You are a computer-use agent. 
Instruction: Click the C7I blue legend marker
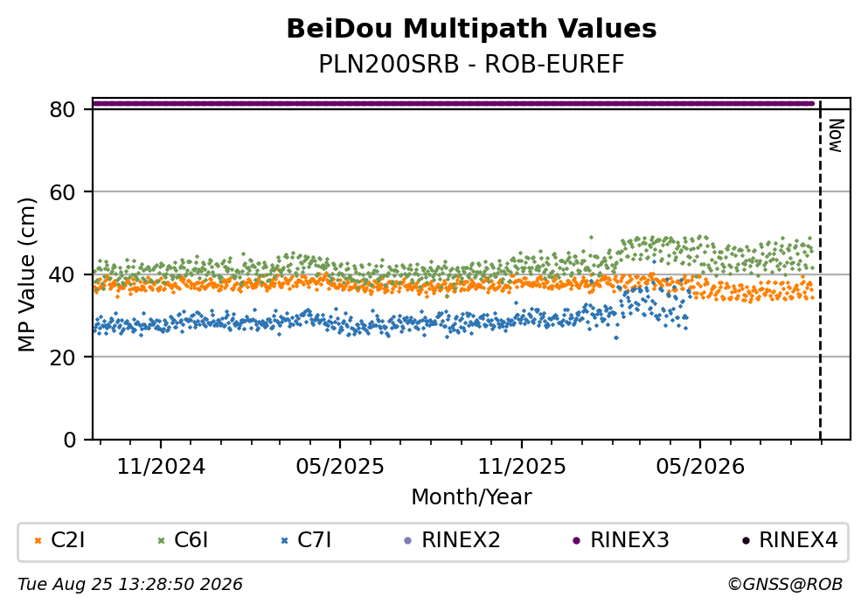coord(285,541)
